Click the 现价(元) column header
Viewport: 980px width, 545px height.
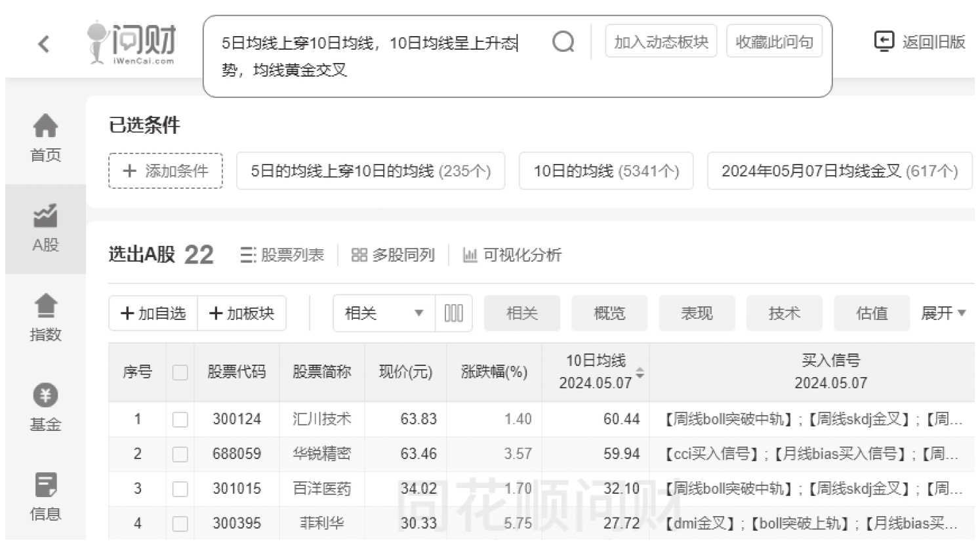405,372
